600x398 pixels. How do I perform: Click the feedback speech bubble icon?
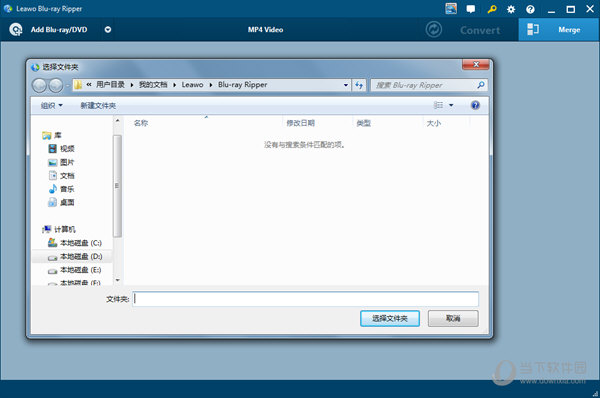click(x=471, y=9)
